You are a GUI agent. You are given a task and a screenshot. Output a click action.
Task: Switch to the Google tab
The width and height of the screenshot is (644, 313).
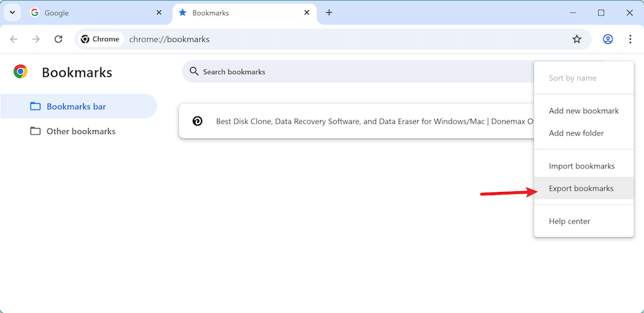pos(97,13)
